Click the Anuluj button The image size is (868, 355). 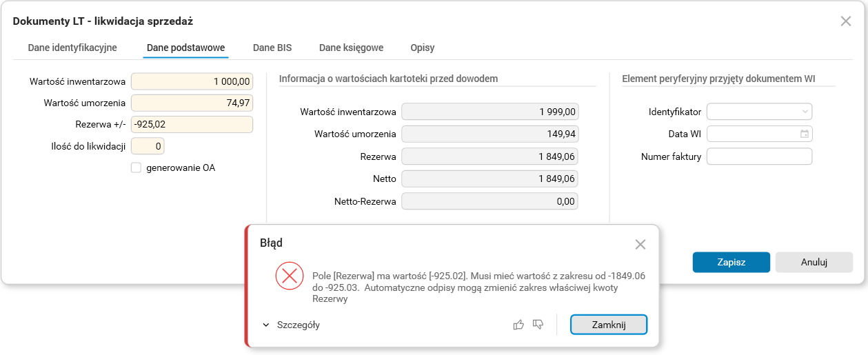point(814,262)
